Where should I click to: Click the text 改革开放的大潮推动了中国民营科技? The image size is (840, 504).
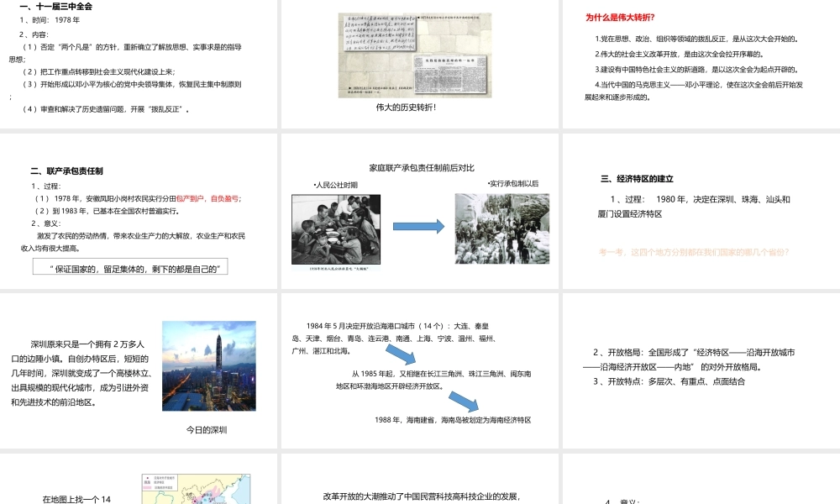(x=422, y=496)
